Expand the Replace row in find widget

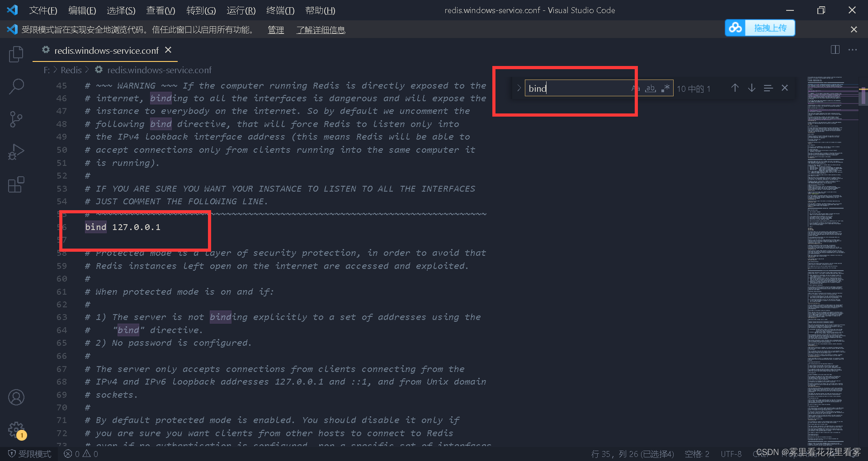click(519, 88)
